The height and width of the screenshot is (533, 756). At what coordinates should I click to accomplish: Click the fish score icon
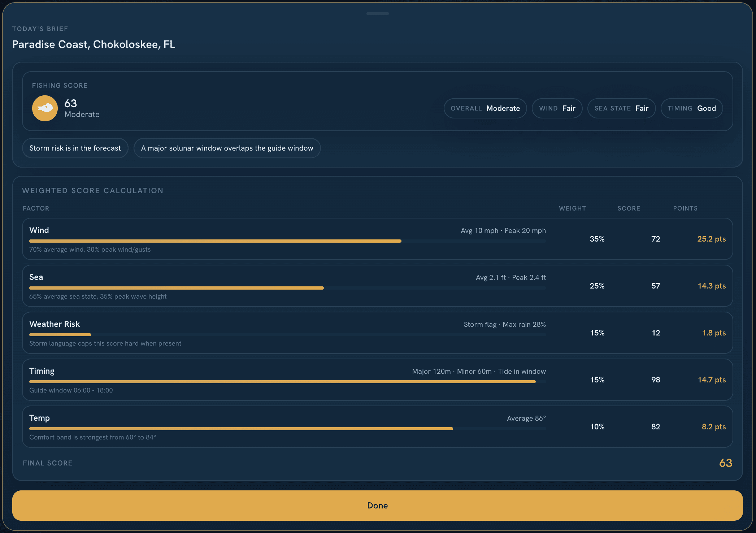click(x=45, y=108)
